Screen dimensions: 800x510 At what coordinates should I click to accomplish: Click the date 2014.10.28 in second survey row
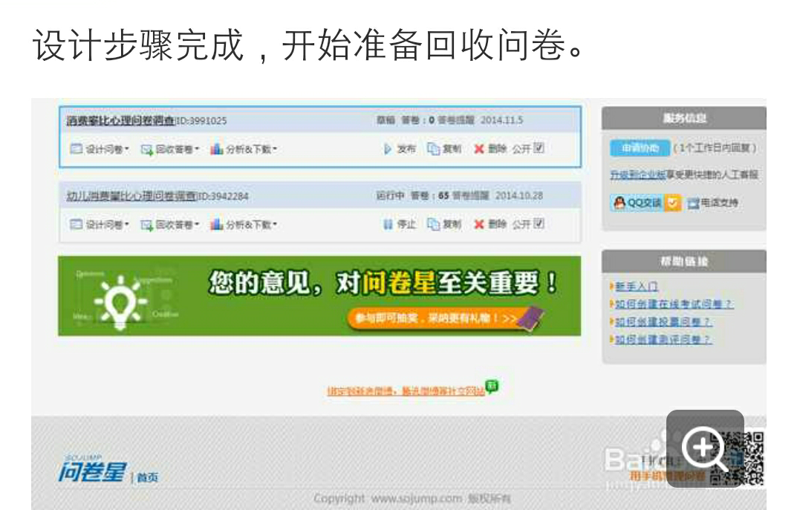[519, 196]
